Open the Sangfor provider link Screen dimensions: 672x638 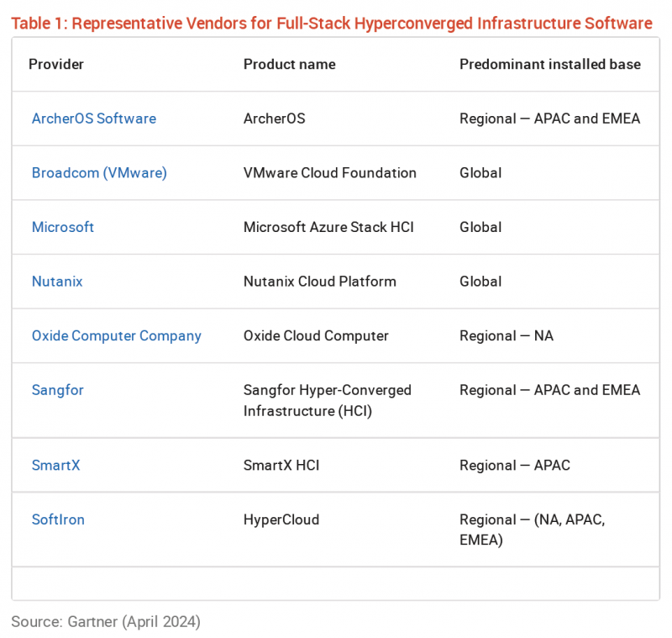58,390
